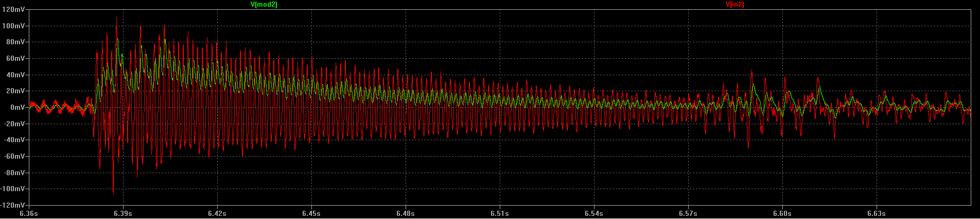Click the 6.48s time axis label

click(x=405, y=213)
